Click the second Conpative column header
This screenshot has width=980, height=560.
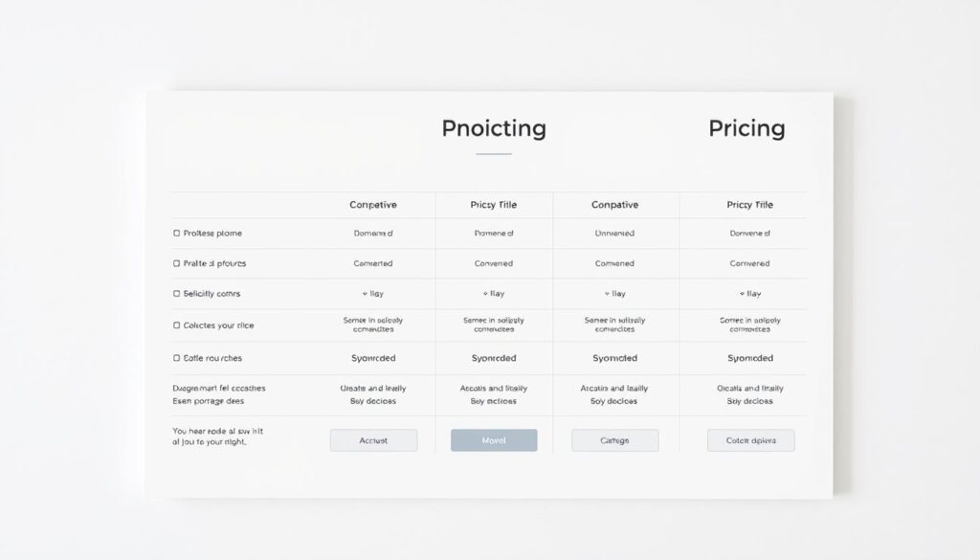pos(615,204)
